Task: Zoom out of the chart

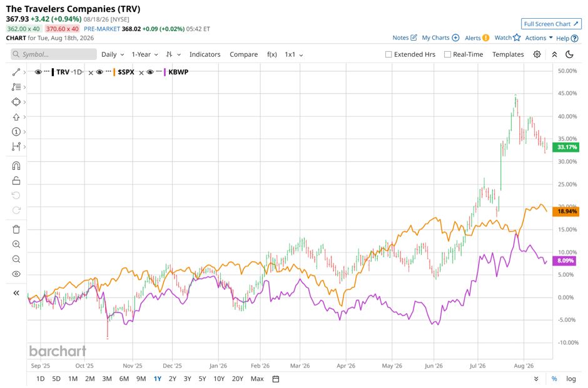Action: tap(16, 259)
